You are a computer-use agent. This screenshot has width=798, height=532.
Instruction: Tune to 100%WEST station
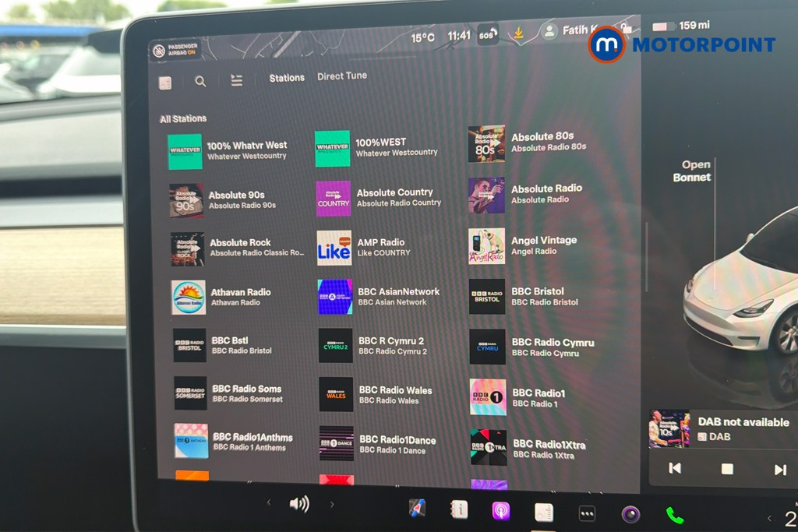click(376, 148)
